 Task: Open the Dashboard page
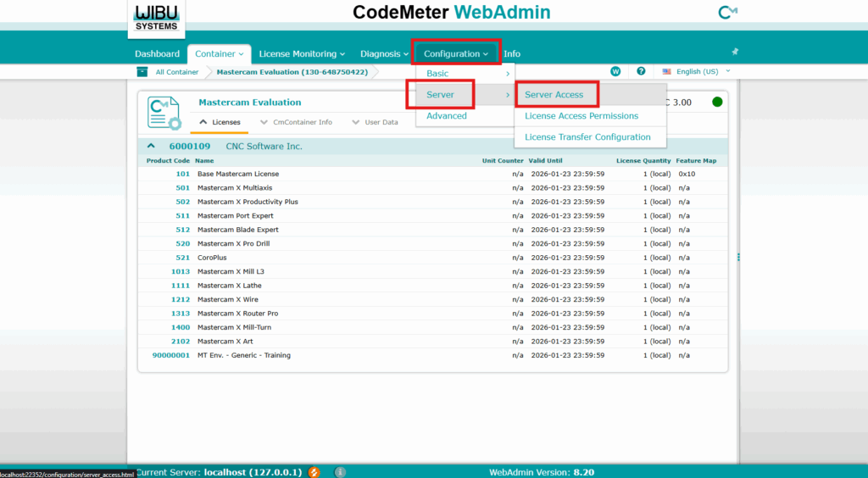coord(157,54)
